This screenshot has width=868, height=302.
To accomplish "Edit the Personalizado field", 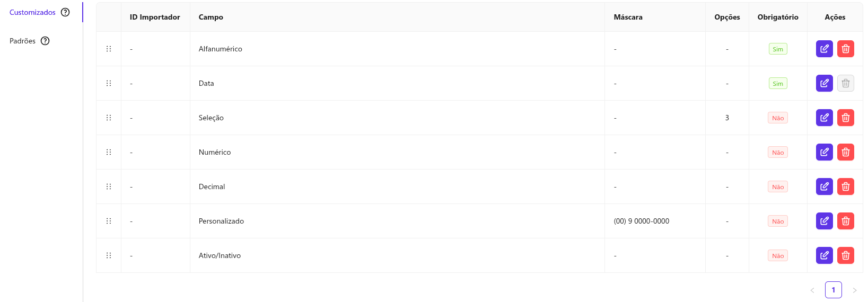I will [x=824, y=221].
